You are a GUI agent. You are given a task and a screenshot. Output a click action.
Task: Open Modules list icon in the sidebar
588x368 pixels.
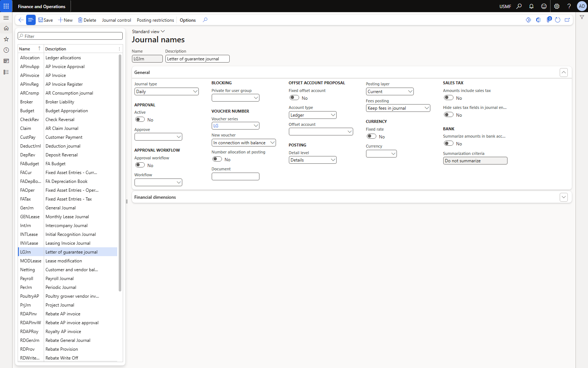point(6,72)
